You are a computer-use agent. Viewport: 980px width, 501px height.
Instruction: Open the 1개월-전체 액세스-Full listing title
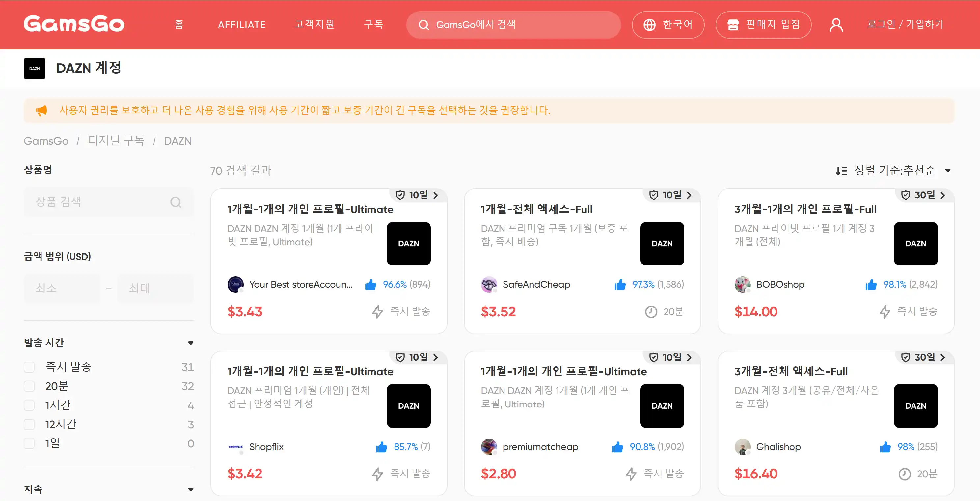(536, 209)
